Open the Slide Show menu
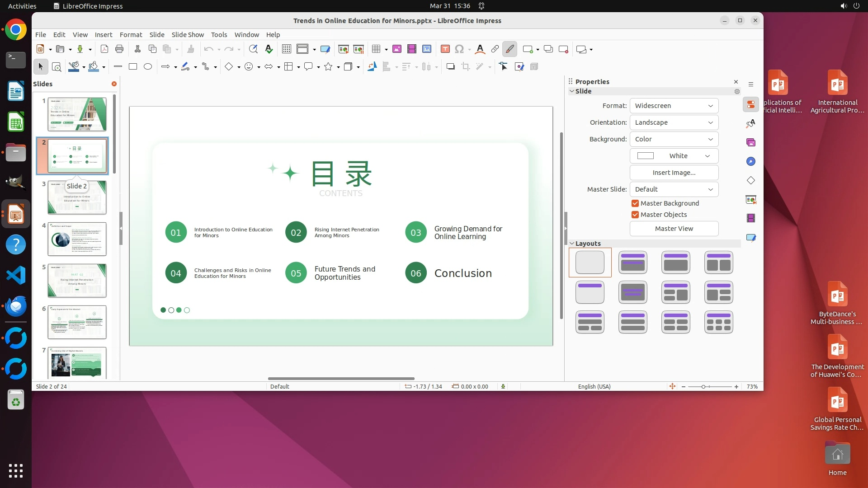 click(188, 35)
